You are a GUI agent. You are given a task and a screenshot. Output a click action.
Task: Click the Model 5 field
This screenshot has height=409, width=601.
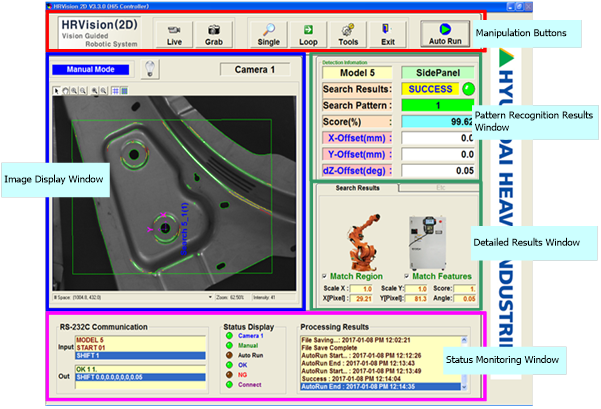[x=357, y=73]
